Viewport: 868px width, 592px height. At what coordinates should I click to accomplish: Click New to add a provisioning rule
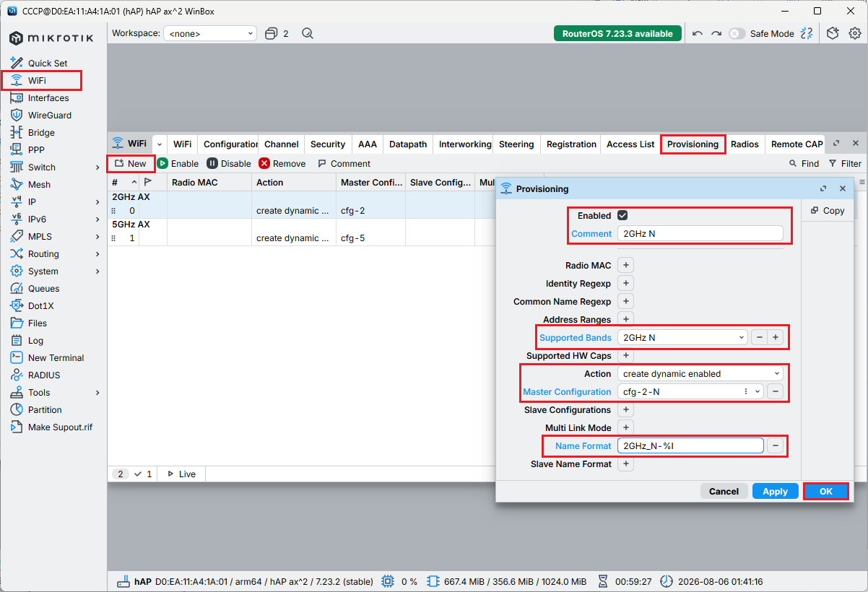[x=131, y=164]
